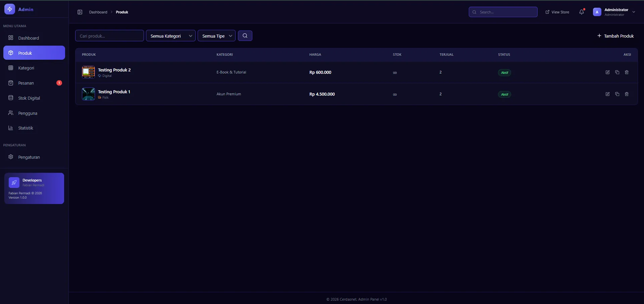Focus the Cari produk input field
644x304 pixels.
109,36
